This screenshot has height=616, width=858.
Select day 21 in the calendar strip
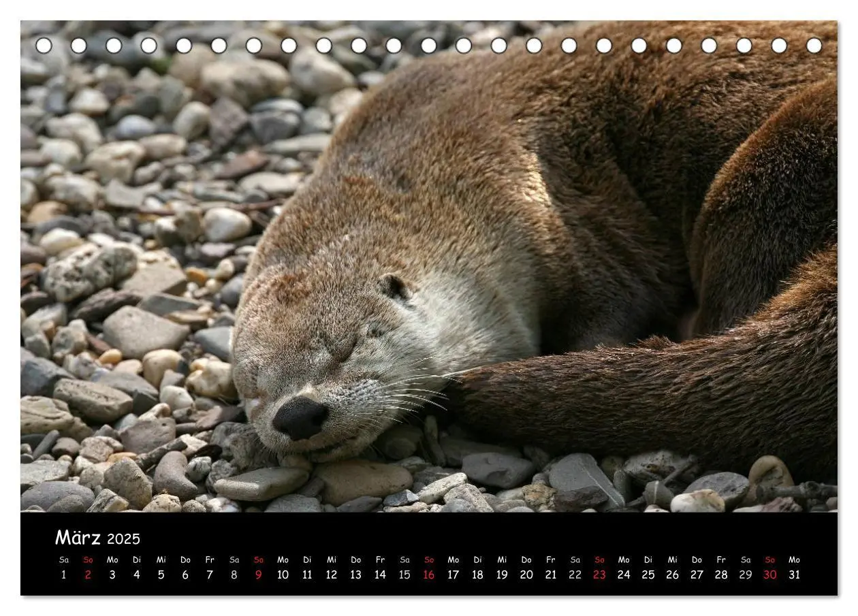point(551,574)
